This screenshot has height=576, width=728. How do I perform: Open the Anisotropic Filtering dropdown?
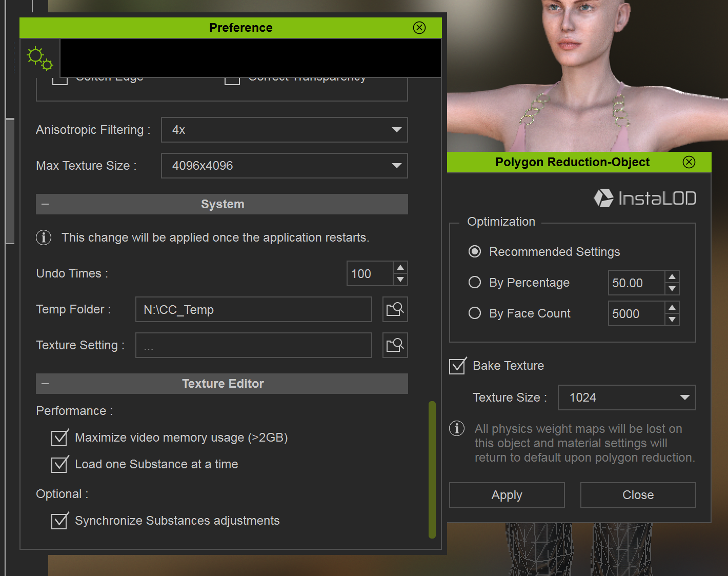pyautogui.click(x=285, y=130)
